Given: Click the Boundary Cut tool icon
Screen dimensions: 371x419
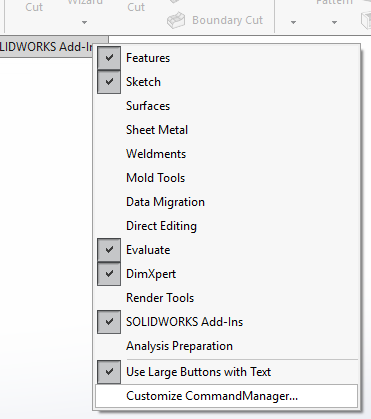Looking at the screenshot, I should tap(176, 20).
